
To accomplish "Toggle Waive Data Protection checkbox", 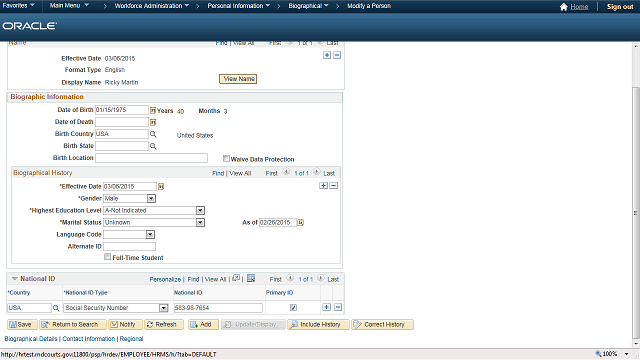I will 226,158.
